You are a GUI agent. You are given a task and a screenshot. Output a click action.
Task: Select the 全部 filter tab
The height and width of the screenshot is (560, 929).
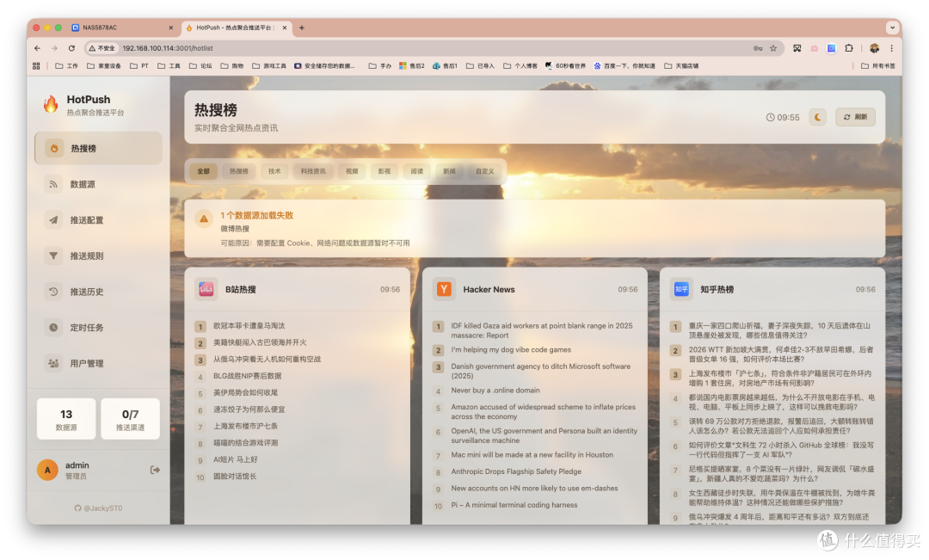203,171
